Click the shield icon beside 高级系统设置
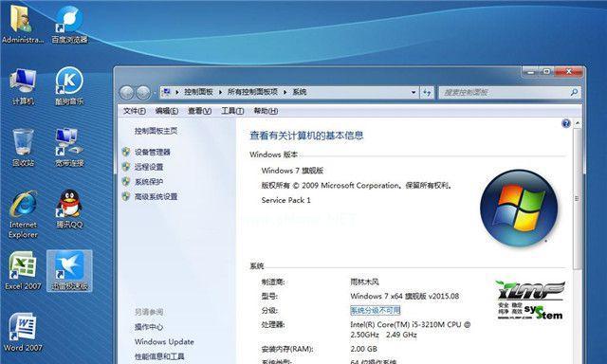The image size is (607, 364). pos(126,196)
